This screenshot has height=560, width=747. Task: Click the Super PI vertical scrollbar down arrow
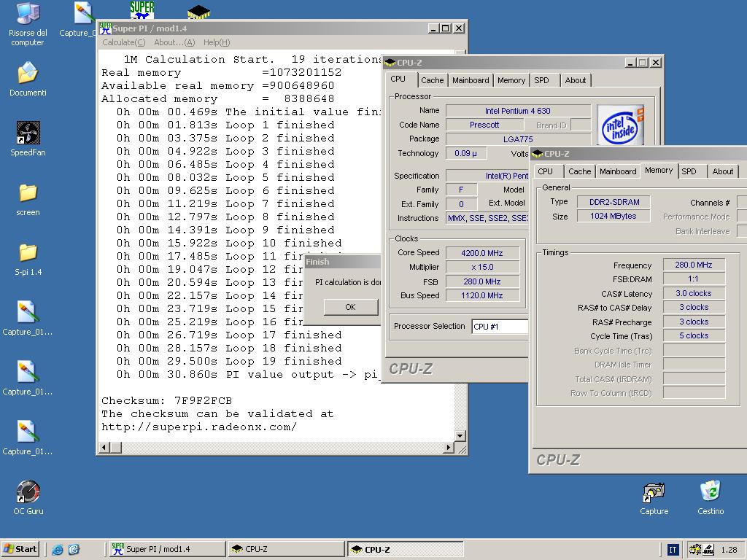click(x=460, y=435)
